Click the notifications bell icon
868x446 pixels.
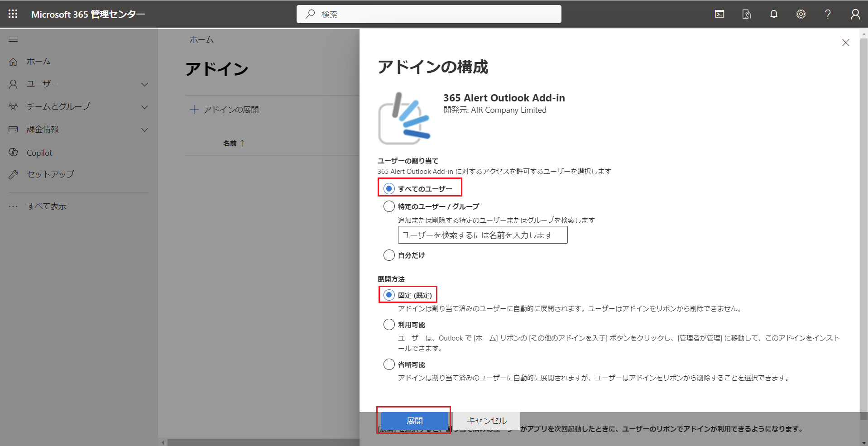773,14
